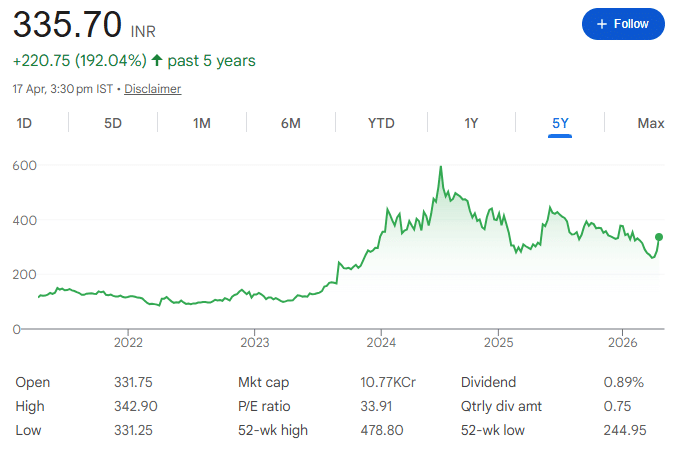Switch chart to 6M range

291,123
